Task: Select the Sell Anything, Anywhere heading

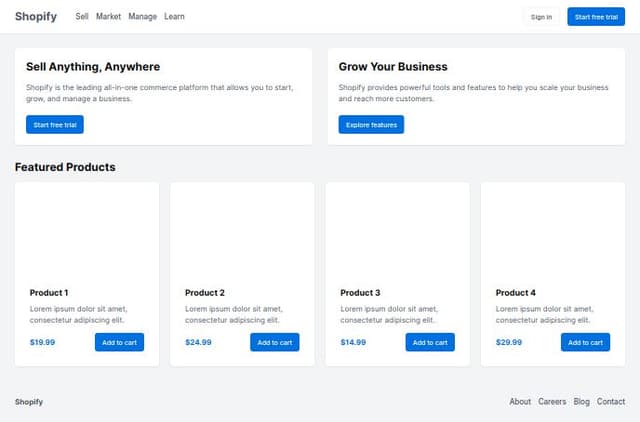Action: 93,67
